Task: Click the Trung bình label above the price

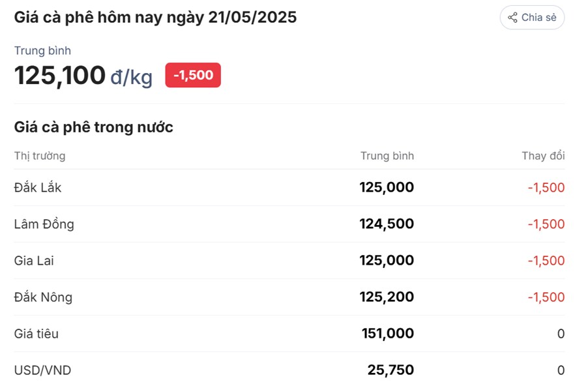Action: 42,50
